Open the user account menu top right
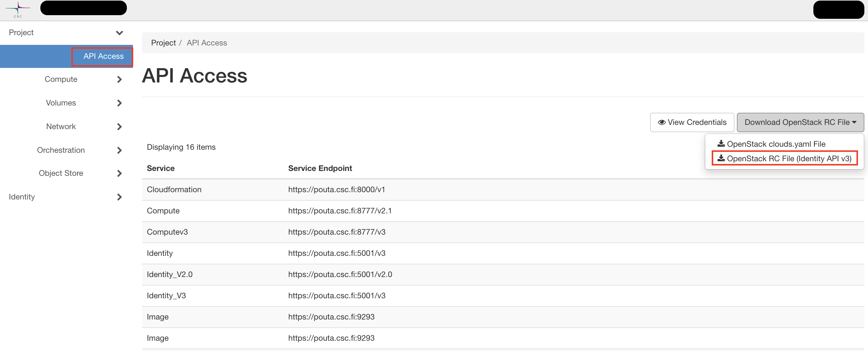The width and height of the screenshot is (868, 351). tap(839, 9)
